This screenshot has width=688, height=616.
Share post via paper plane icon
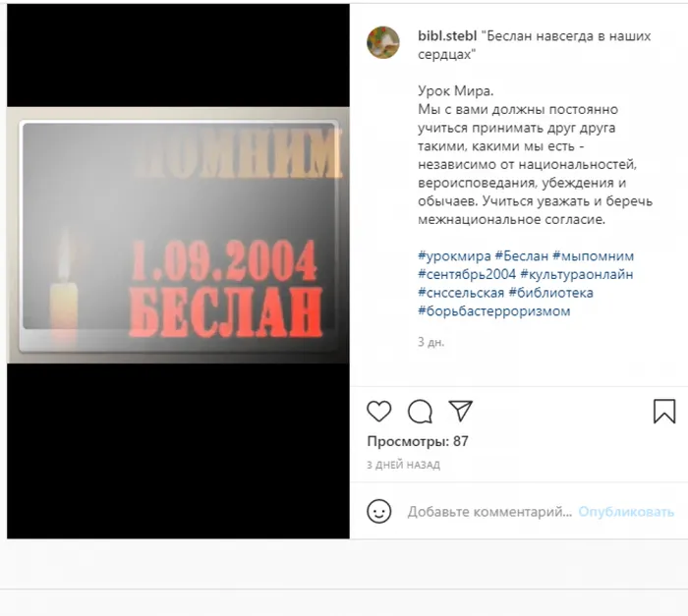pyautogui.click(x=460, y=411)
